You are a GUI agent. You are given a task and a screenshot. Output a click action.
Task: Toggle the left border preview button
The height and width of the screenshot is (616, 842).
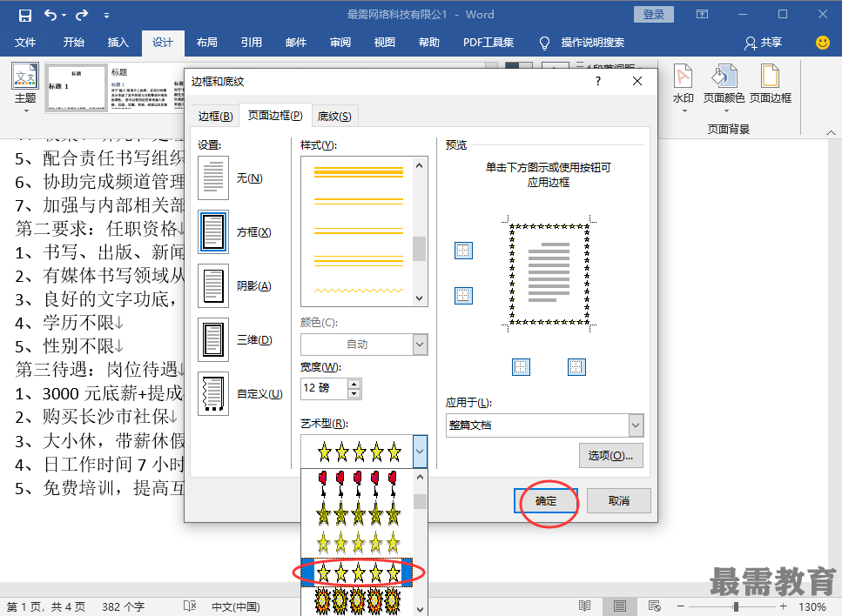click(x=521, y=367)
